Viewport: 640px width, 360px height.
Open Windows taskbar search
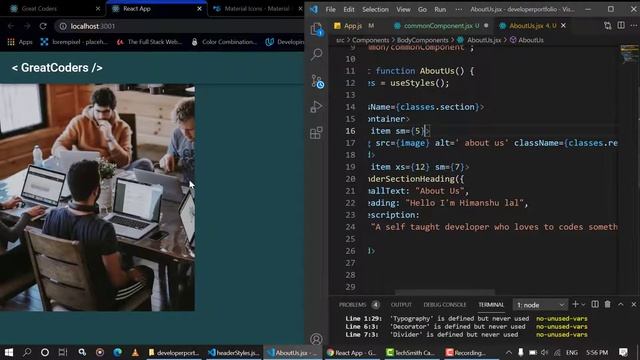[27, 352]
